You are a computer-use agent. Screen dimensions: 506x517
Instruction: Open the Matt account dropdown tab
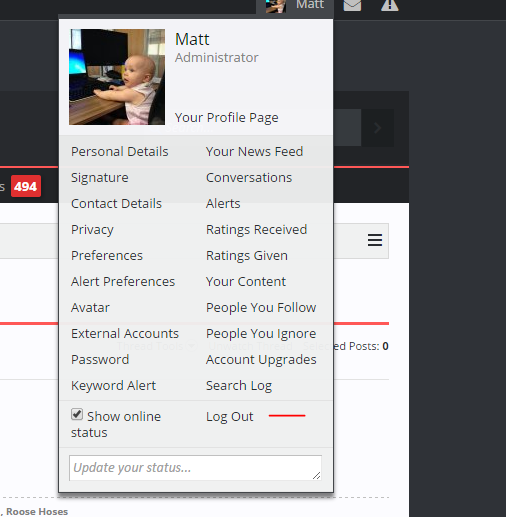tap(295, 7)
